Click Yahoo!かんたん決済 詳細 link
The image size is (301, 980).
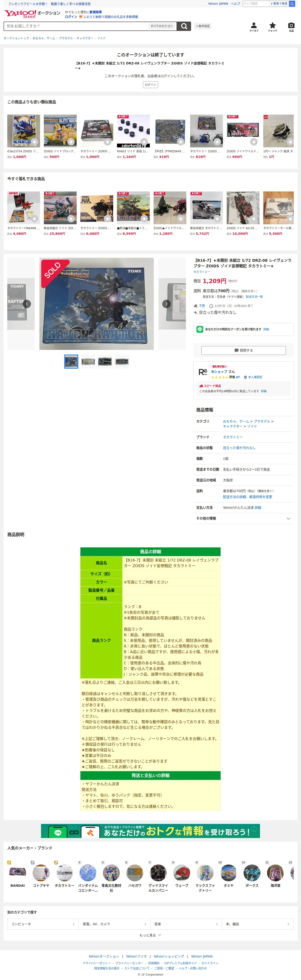[258, 508]
